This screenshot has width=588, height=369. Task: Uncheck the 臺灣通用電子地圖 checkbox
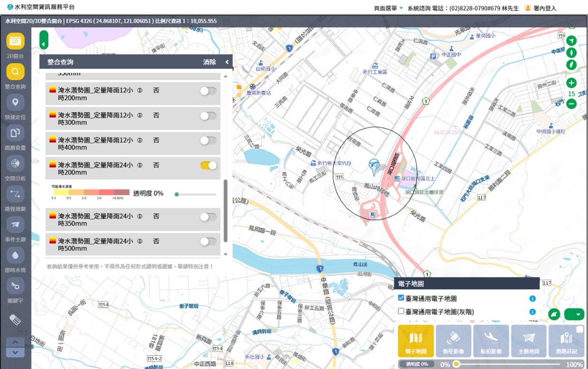tap(401, 298)
